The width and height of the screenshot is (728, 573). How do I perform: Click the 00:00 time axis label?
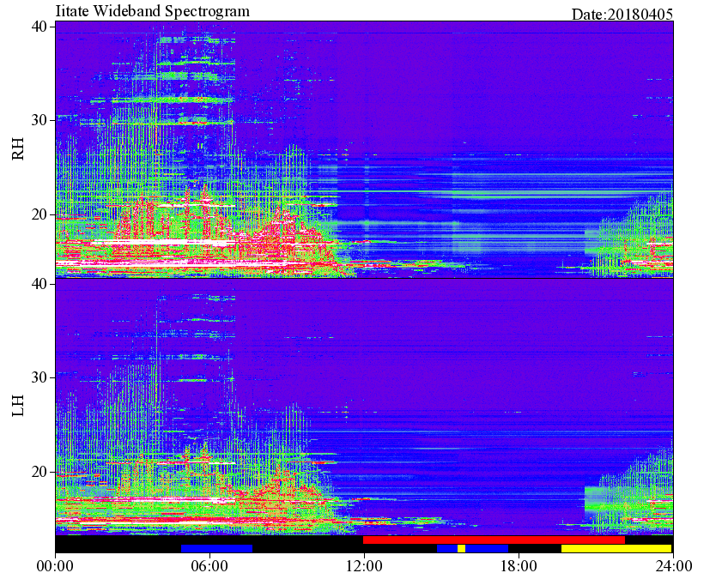click(55, 566)
